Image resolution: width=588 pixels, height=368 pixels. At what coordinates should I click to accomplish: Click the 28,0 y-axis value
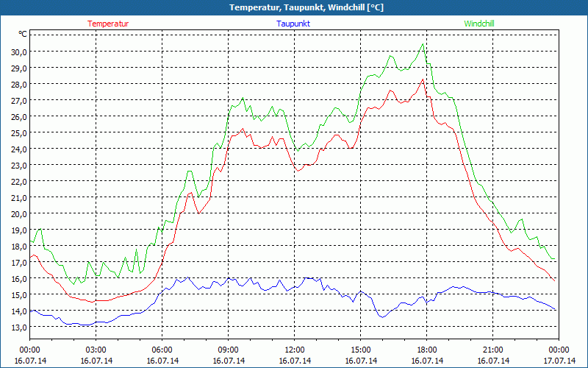(x=19, y=84)
